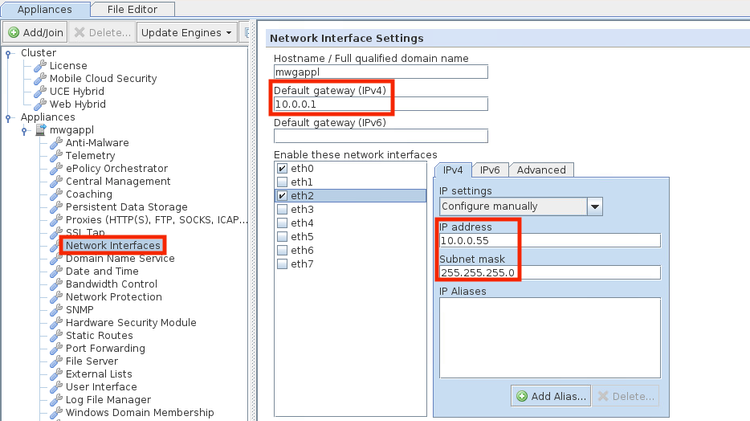This screenshot has height=421, width=750.
Task: Click the mwgappl appliance icon
Action: coord(40,130)
